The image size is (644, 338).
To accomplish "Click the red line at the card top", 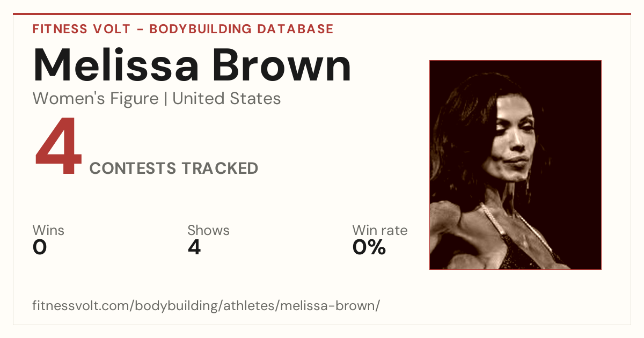I will click(322, 14).
